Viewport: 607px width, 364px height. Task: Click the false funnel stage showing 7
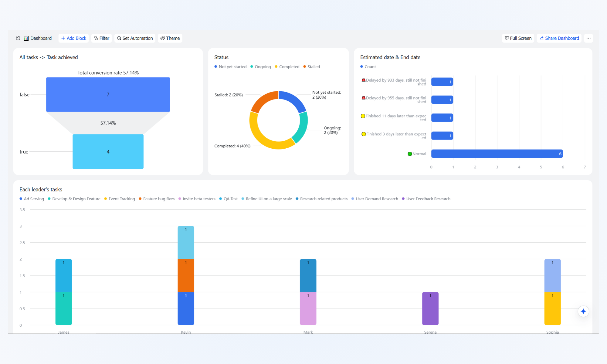click(x=108, y=95)
